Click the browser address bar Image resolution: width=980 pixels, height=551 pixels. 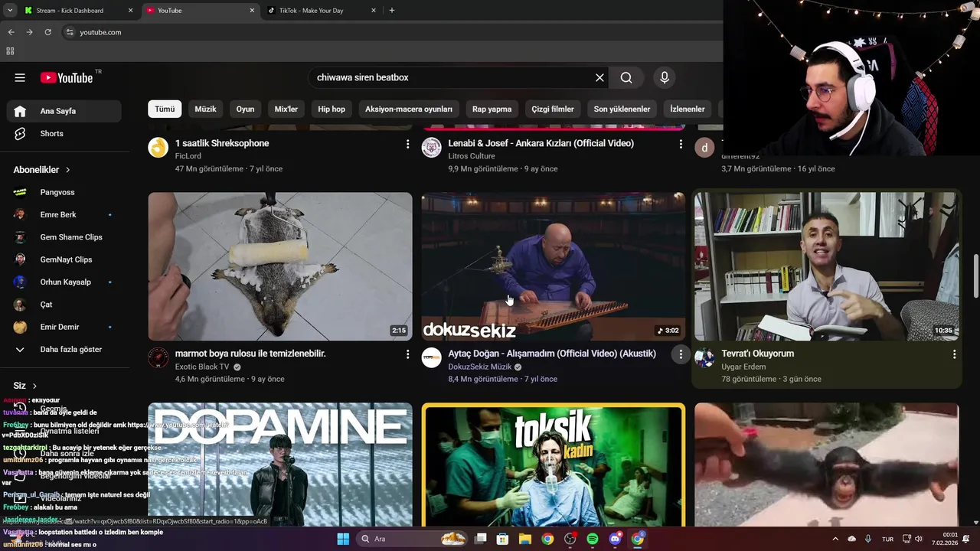(390, 32)
